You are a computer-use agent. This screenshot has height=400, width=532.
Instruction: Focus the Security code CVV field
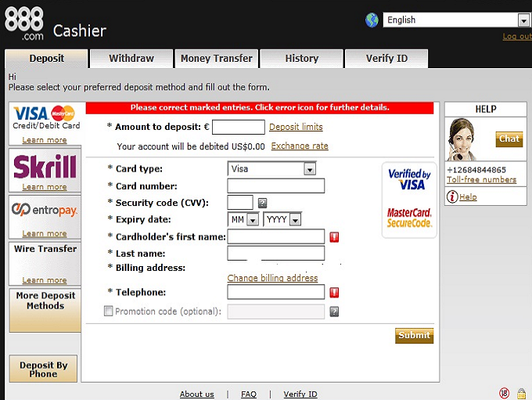pyautogui.click(x=240, y=203)
